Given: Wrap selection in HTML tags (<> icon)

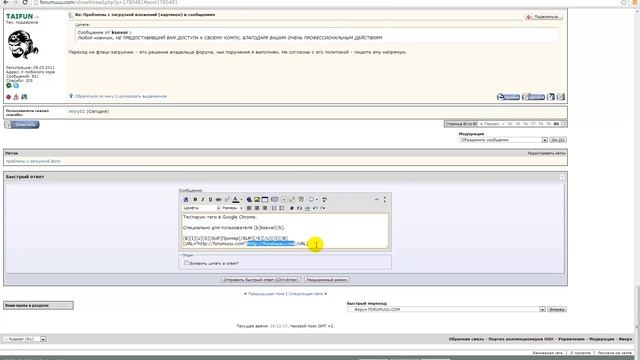Looking at the screenshot, I should coord(299,208).
